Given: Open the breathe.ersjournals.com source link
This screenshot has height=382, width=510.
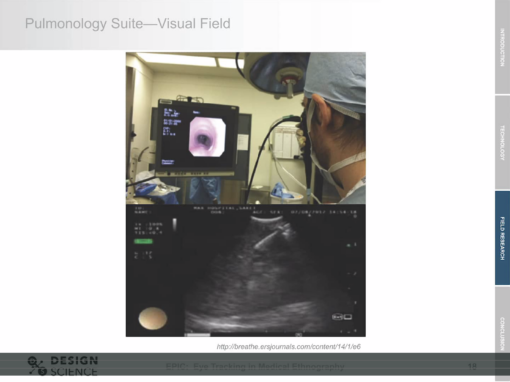Looking at the screenshot, I should [289, 347].
